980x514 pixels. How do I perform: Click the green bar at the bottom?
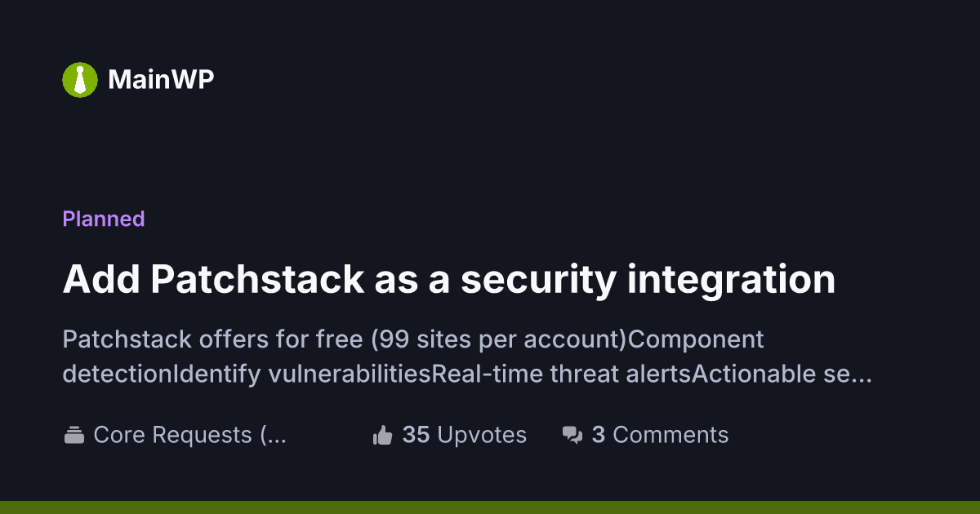tap(490, 507)
